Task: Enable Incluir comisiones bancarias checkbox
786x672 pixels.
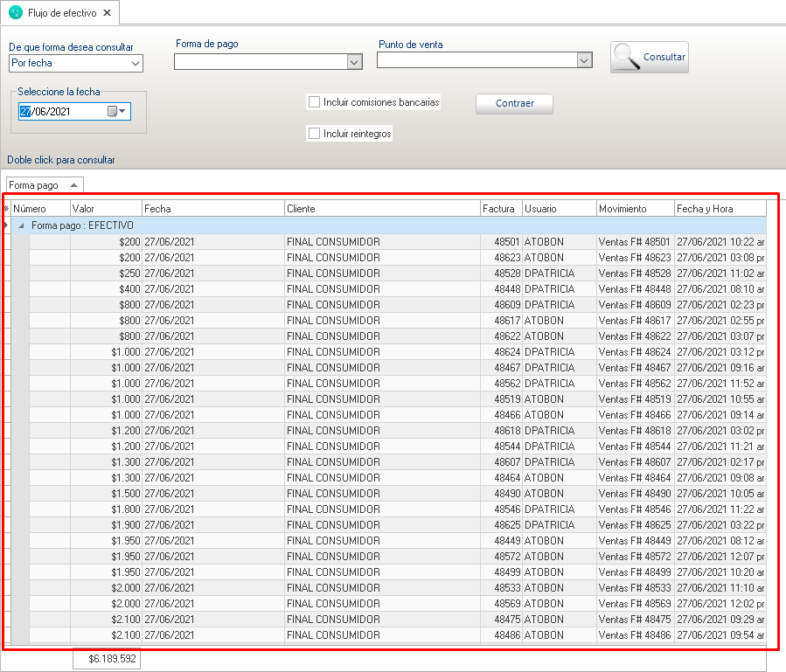Action: [x=315, y=102]
